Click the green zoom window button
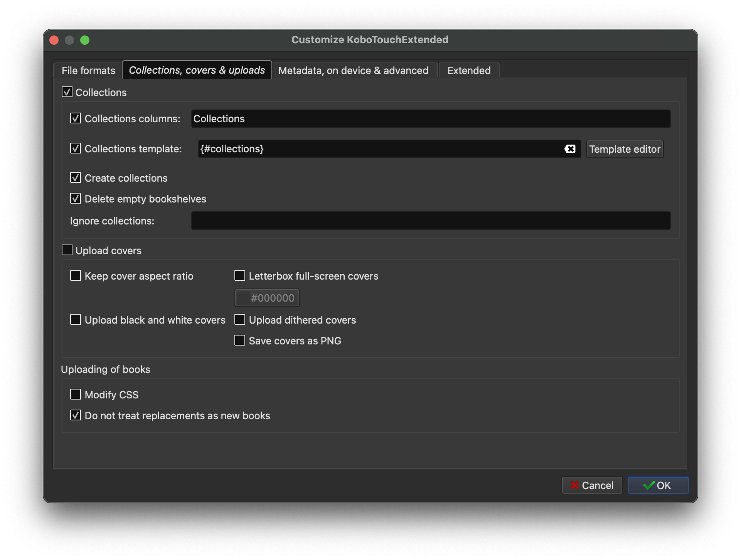Image resolution: width=741 pixels, height=560 pixels. [x=85, y=40]
